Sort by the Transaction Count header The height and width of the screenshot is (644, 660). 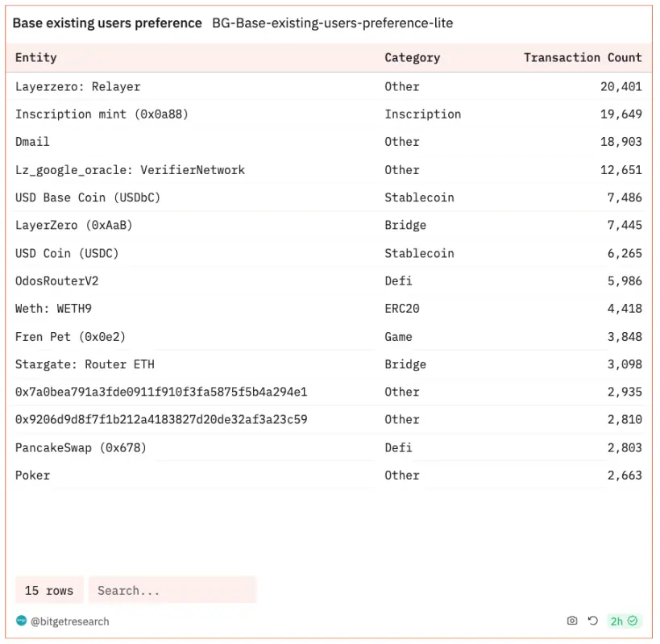[582, 57]
